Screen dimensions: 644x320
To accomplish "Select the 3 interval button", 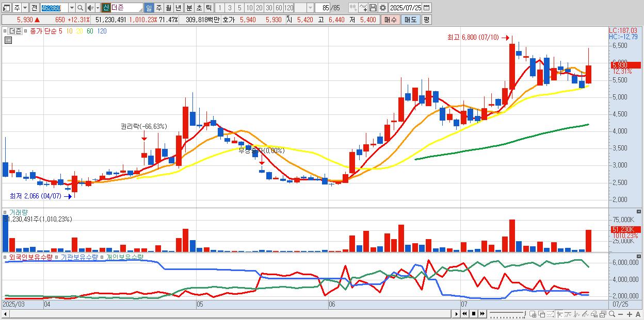I will coord(230,8).
